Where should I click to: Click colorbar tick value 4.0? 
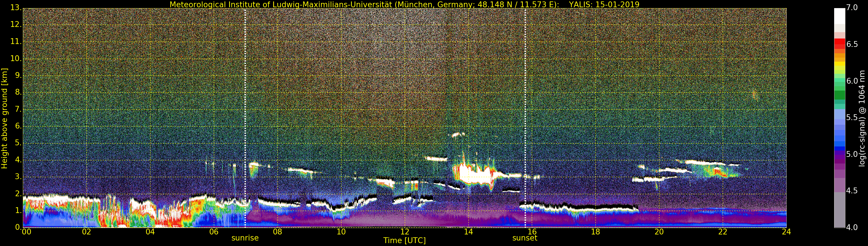coord(852,227)
